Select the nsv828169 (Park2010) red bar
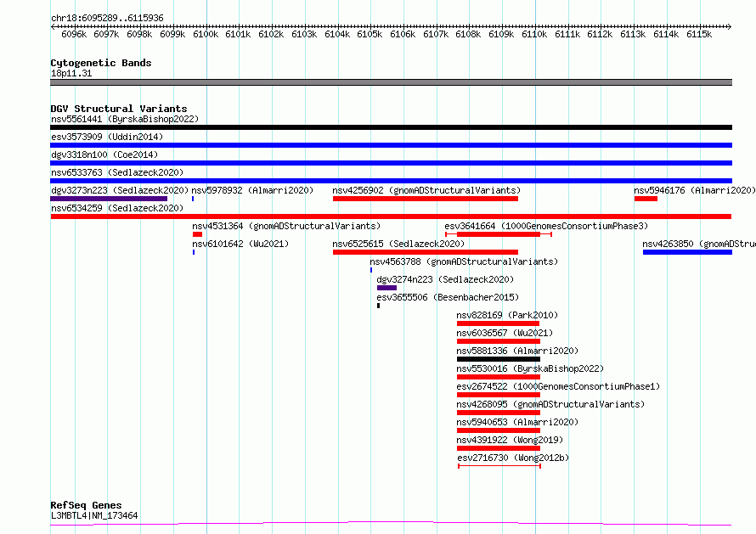This screenshot has width=756, height=534. click(498, 323)
